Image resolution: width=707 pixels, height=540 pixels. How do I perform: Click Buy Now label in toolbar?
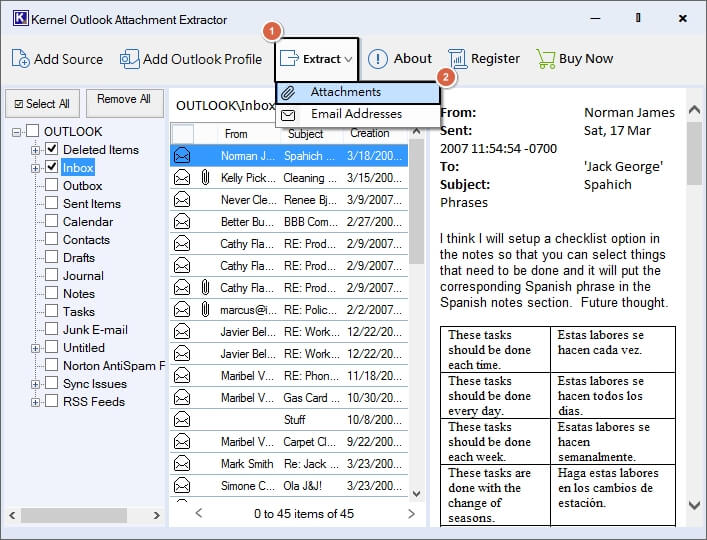[x=586, y=59]
